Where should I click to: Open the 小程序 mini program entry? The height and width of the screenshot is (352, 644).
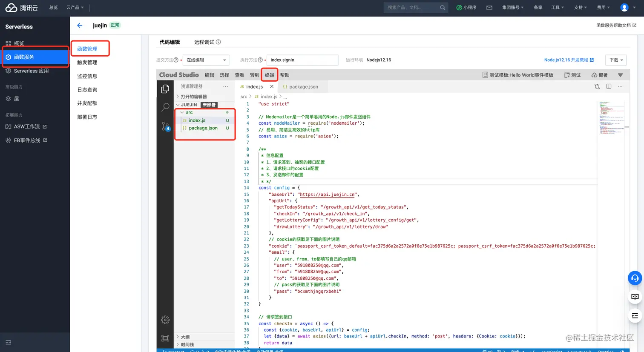coord(466,8)
